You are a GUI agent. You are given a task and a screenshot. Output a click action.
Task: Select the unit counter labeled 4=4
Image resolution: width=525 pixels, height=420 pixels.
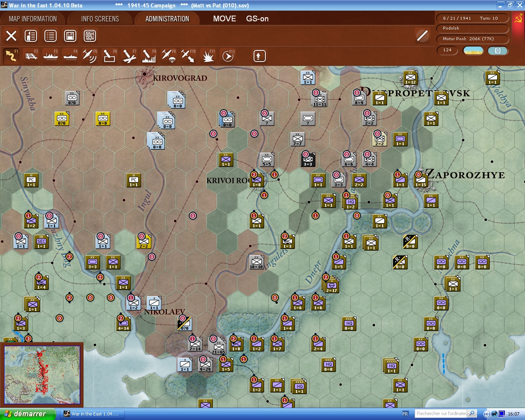tap(370, 159)
